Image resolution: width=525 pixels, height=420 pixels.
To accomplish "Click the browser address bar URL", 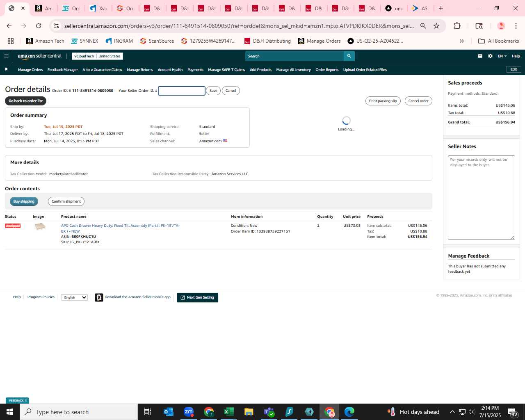I will pos(239,26).
